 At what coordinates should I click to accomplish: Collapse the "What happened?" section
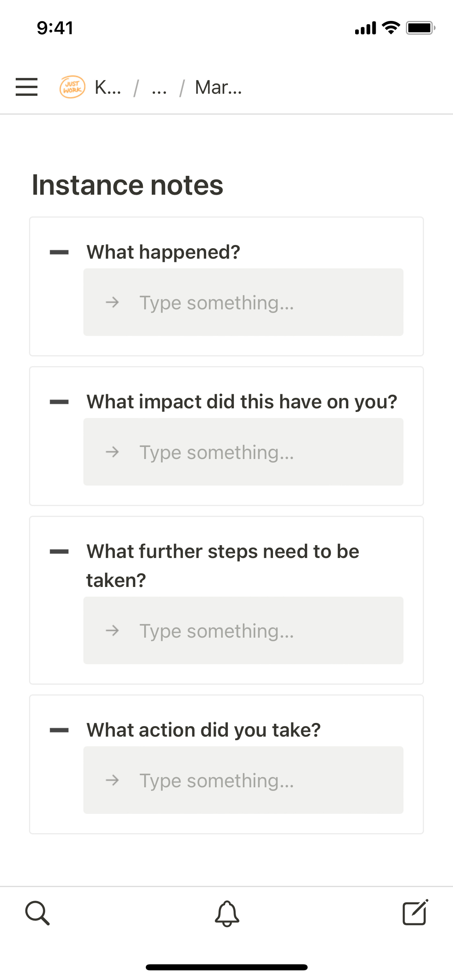coord(59,252)
